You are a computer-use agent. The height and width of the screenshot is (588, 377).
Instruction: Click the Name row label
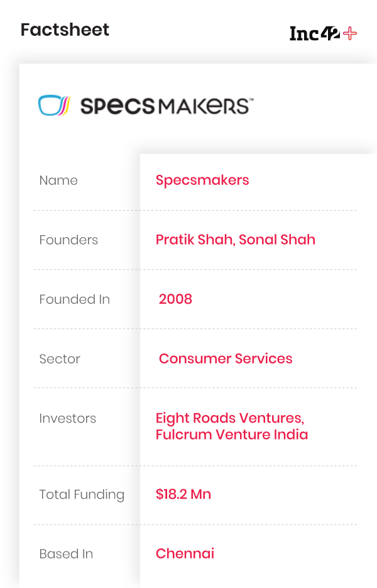58,180
